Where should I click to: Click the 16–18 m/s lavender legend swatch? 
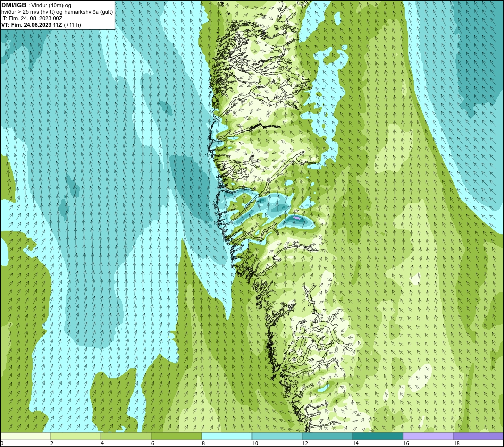coord(428,436)
